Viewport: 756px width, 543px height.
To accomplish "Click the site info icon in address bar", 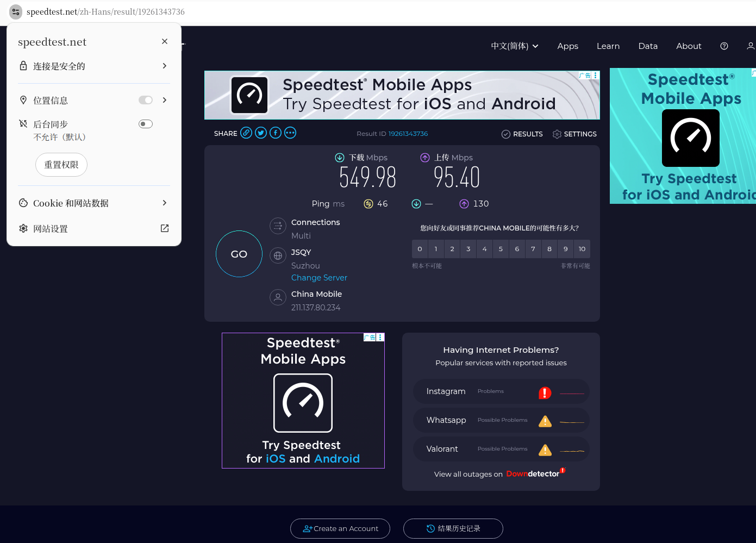I will (x=16, y=11).
